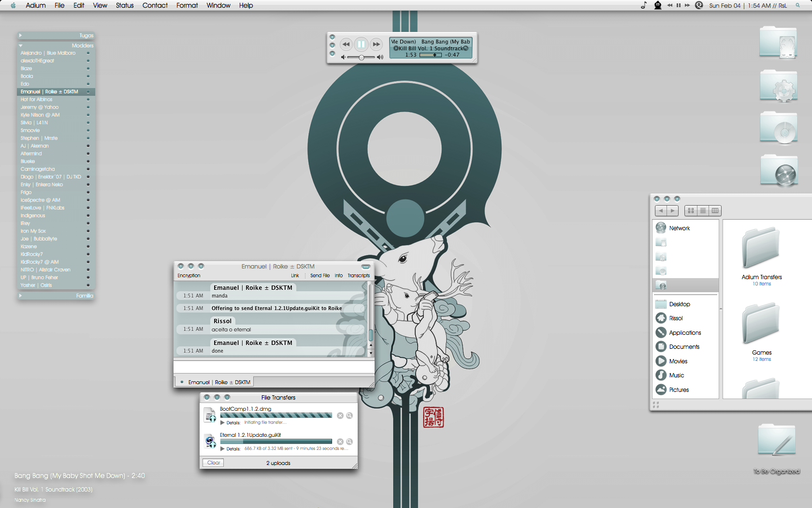The height and width of the screenshot is (508, 812).
Task: Click the chat message input field
Action: pos(274,367)
